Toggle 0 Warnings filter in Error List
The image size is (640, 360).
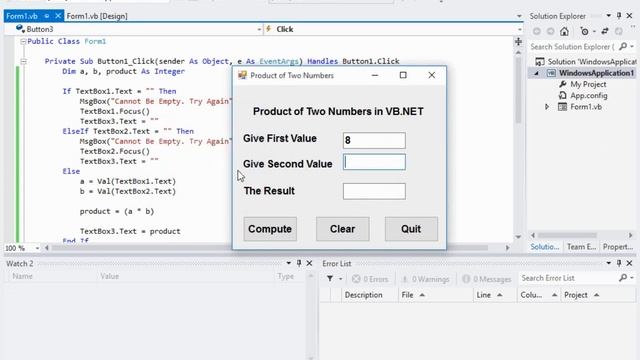click(425, 279)
